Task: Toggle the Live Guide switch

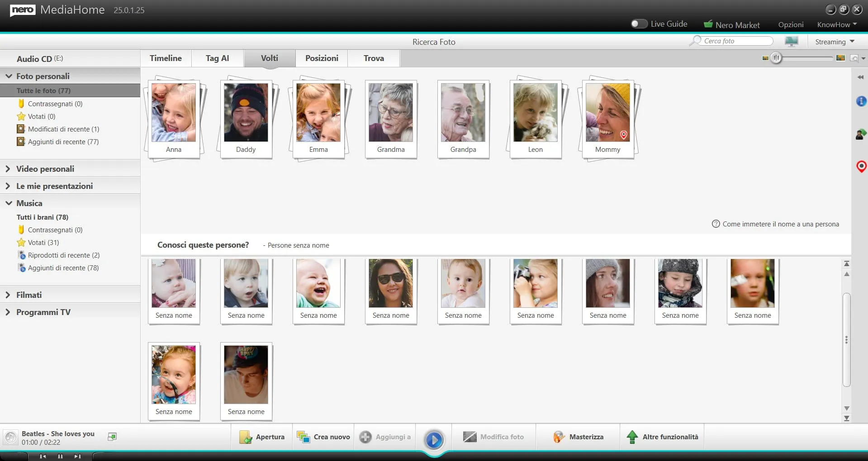Action: pyautogui.click(x=639, y=24)
